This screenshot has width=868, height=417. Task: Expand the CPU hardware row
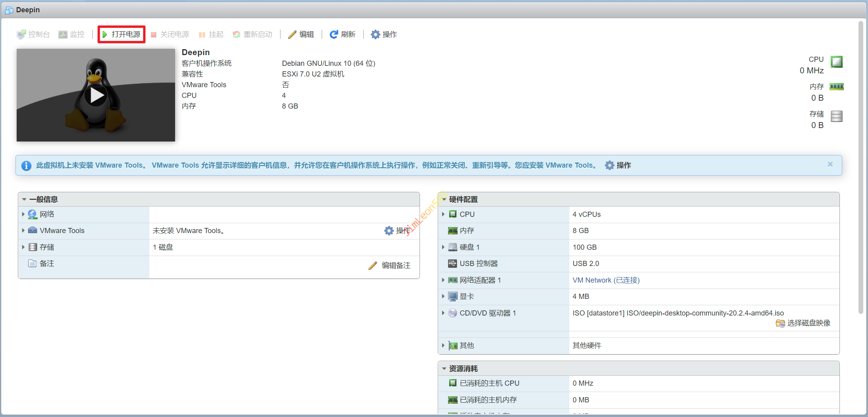click(x=443, y=214)
